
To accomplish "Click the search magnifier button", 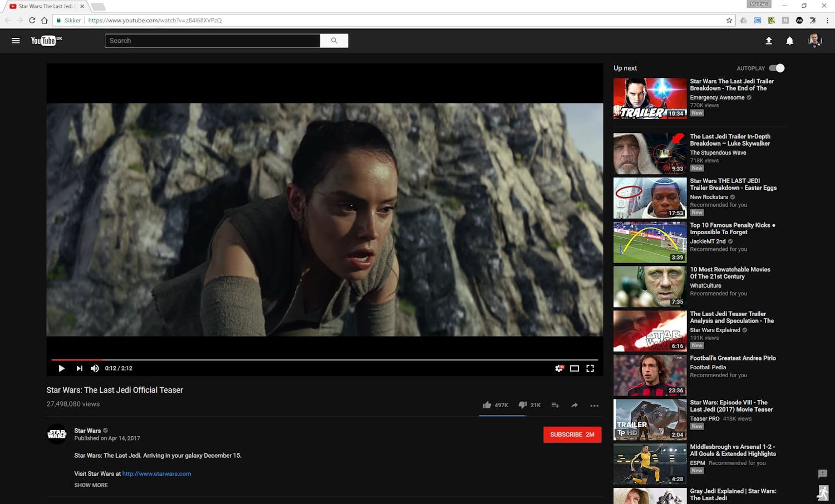I will point(334,41).
